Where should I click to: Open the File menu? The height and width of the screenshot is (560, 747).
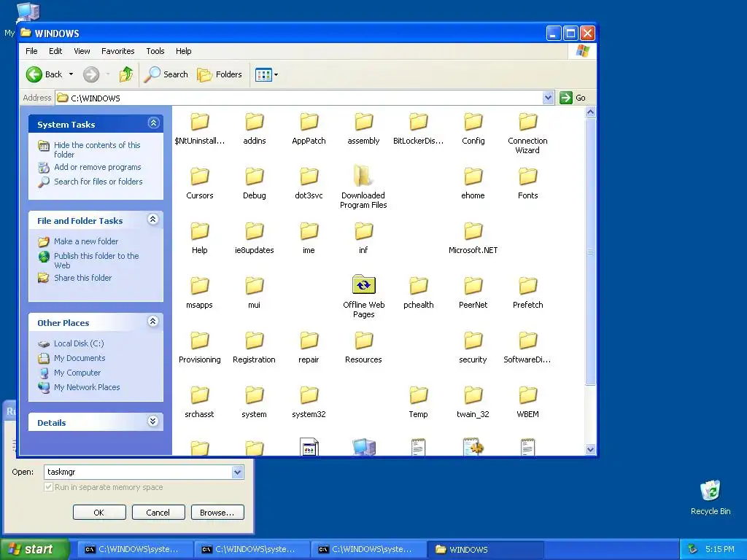pyautogui.click(x=31, y=51)
